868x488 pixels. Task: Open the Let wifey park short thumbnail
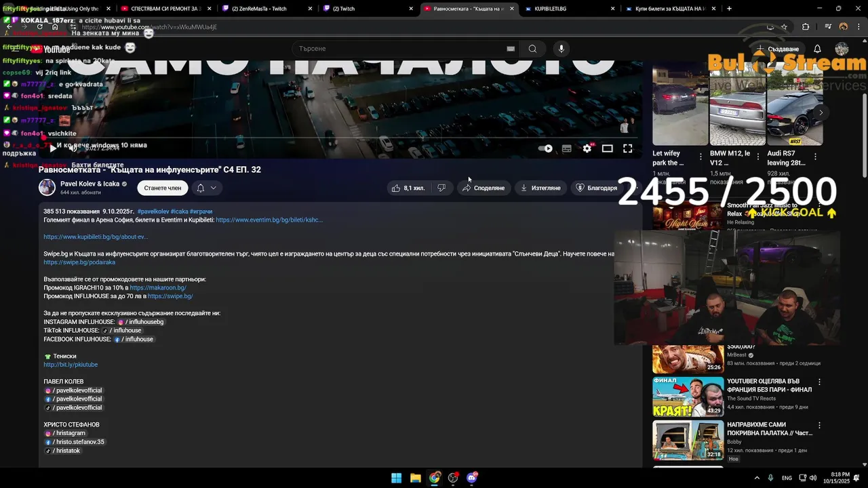pyautogui.click(x=680, y=104)
